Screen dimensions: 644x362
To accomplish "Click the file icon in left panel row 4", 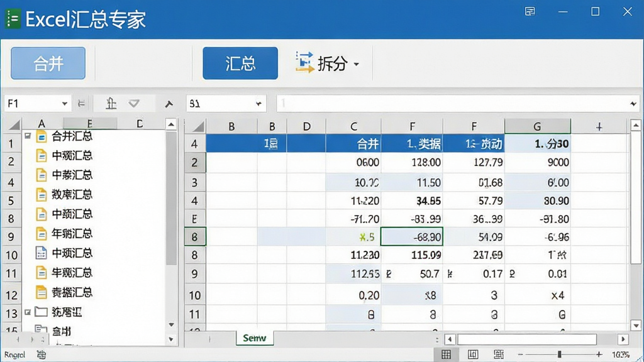I will [41, 175].
